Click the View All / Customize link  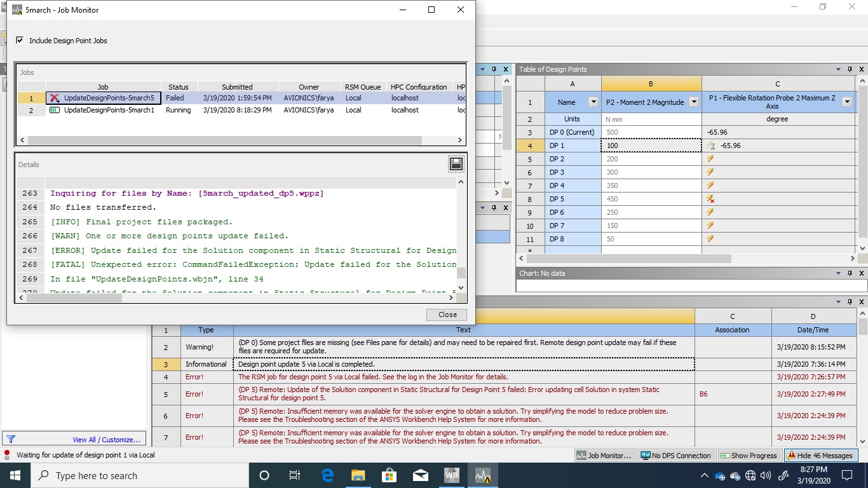tap(106, 440)
